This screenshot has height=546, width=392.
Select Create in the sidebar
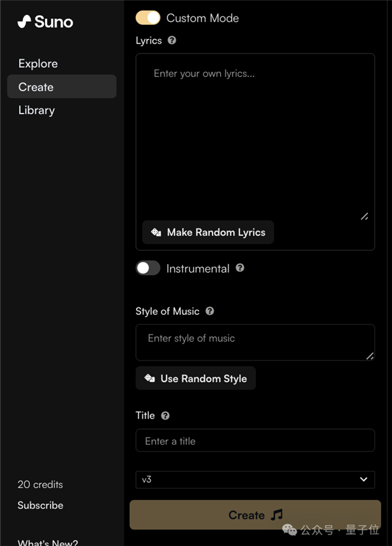pyautogui.click(x=36, y=87)
